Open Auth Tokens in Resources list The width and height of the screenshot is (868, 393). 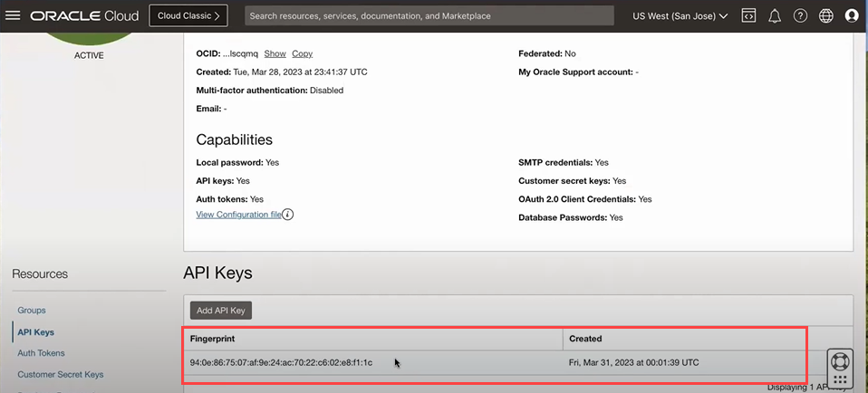tap(41, 353)
